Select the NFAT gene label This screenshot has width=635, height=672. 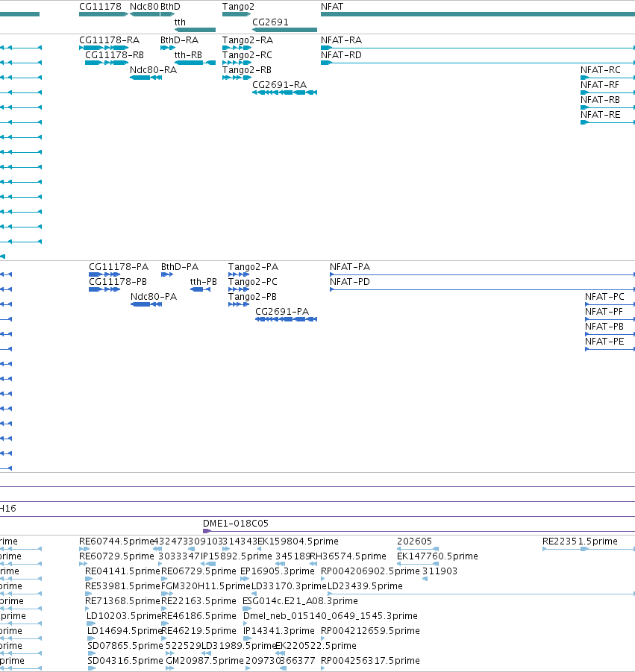332,7
